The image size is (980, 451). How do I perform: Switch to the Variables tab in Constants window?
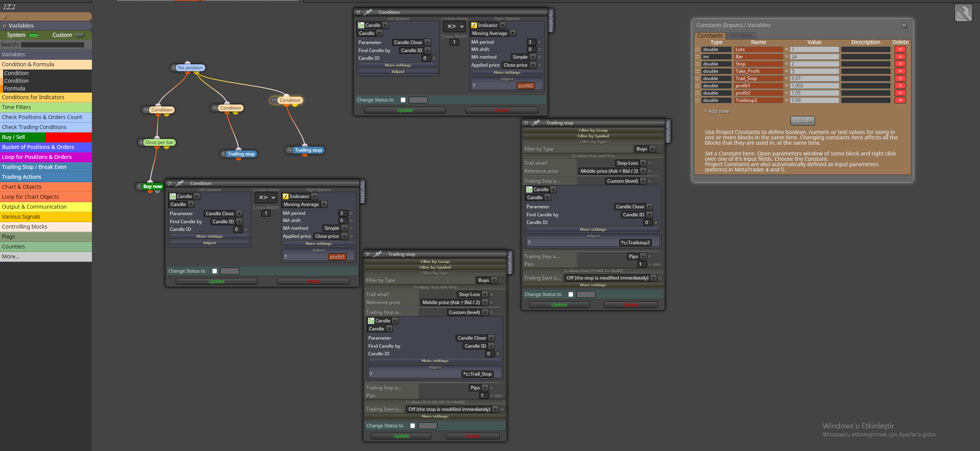pos(741,36)
